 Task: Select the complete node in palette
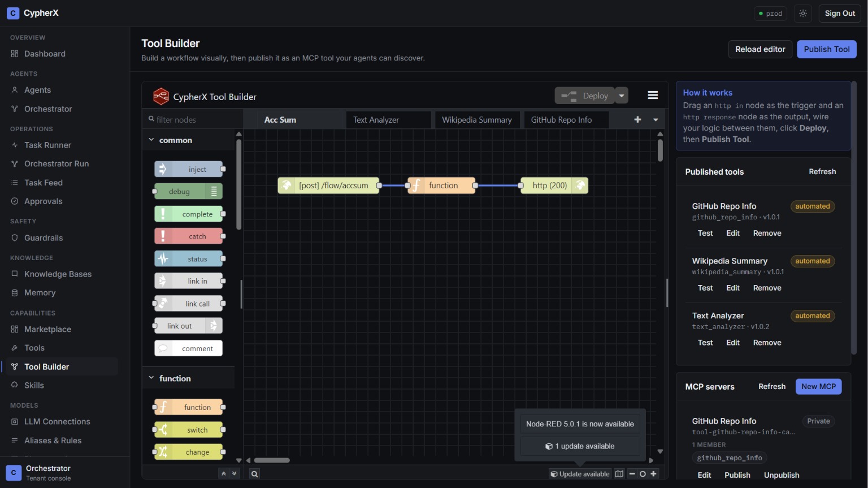(x=189, y=214)
